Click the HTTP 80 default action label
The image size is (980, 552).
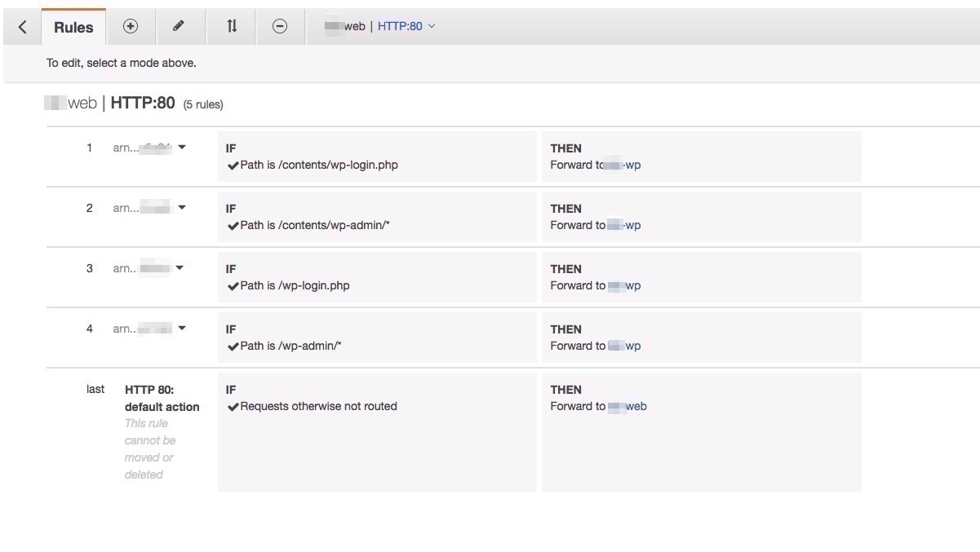coord(162,398)
